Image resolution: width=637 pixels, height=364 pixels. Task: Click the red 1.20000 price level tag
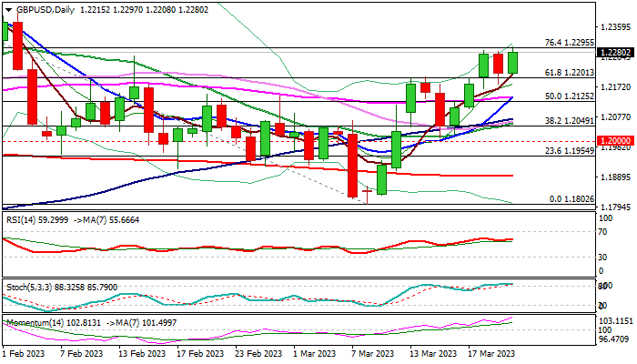(615, 141)
